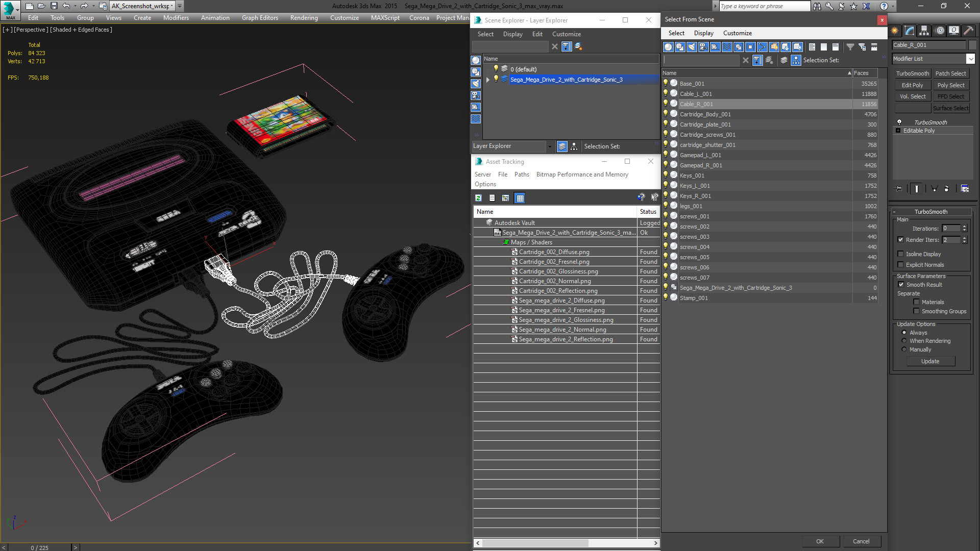
Task: Toggle Display Cameras filter in Select From Scene
Action: coord(703,47)
